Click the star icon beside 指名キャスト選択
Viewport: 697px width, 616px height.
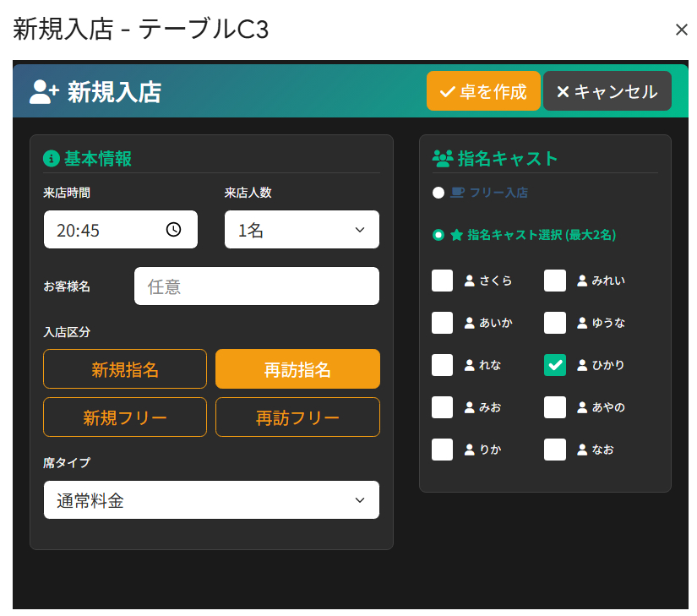click(x=456, y=235)
